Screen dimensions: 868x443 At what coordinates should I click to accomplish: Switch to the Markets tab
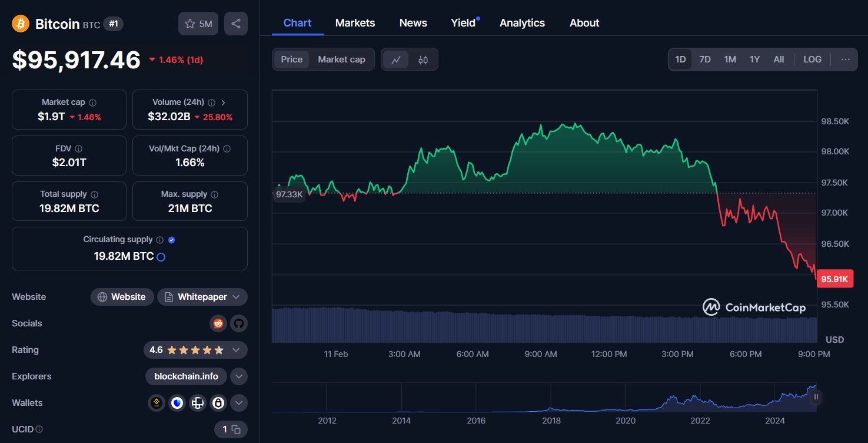click(x=355, y=22)
